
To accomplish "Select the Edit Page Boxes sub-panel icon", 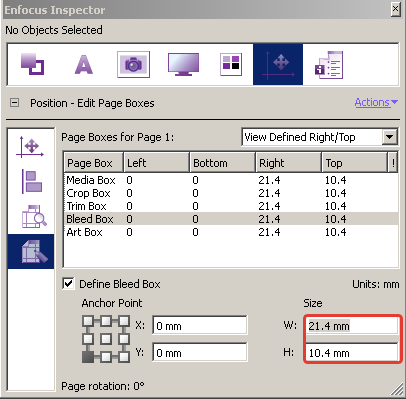I will 31,252.
